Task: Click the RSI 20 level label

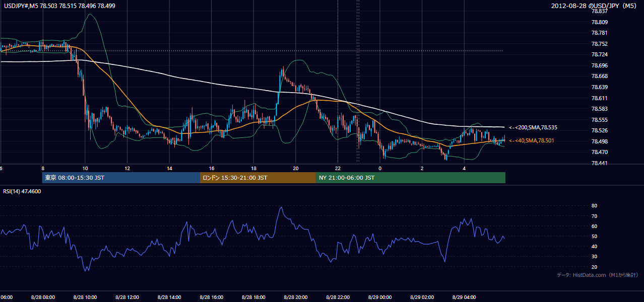Action: click(x=594, y=267)
